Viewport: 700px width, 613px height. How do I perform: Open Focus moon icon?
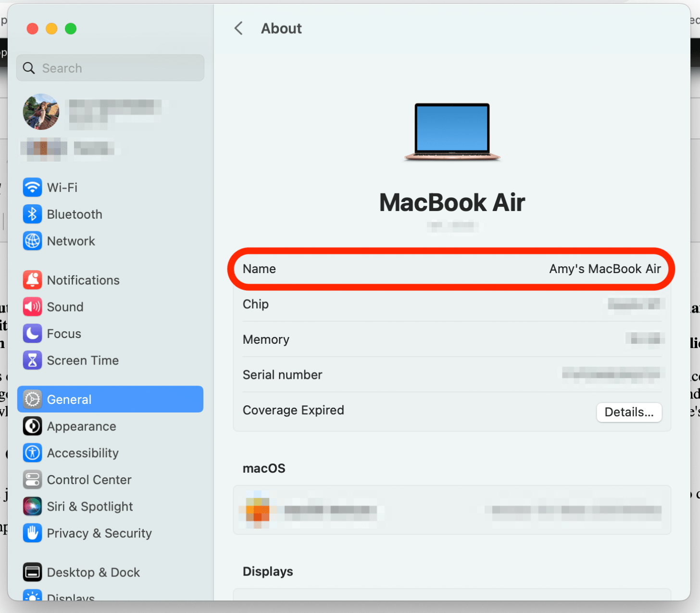click(32, 334)
